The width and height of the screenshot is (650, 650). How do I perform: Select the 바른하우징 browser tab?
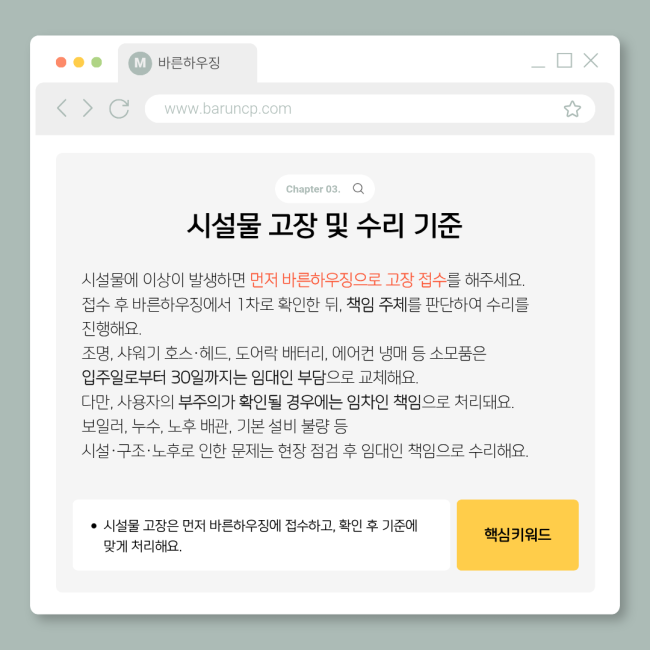click(187, 63)
